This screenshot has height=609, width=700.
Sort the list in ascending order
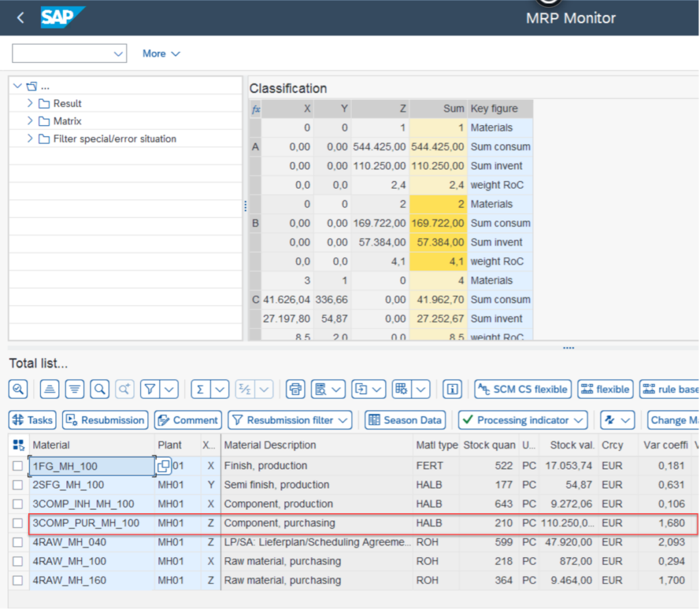point(49,389)
